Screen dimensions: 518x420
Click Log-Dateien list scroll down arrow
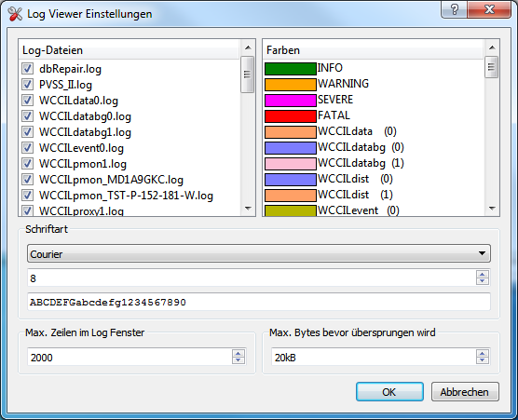(248, 208)
